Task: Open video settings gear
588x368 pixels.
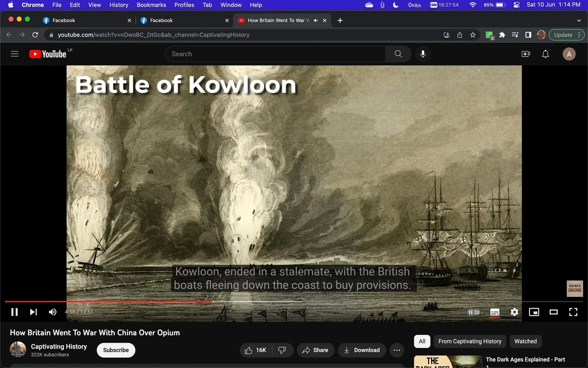Action: [514, 312]
